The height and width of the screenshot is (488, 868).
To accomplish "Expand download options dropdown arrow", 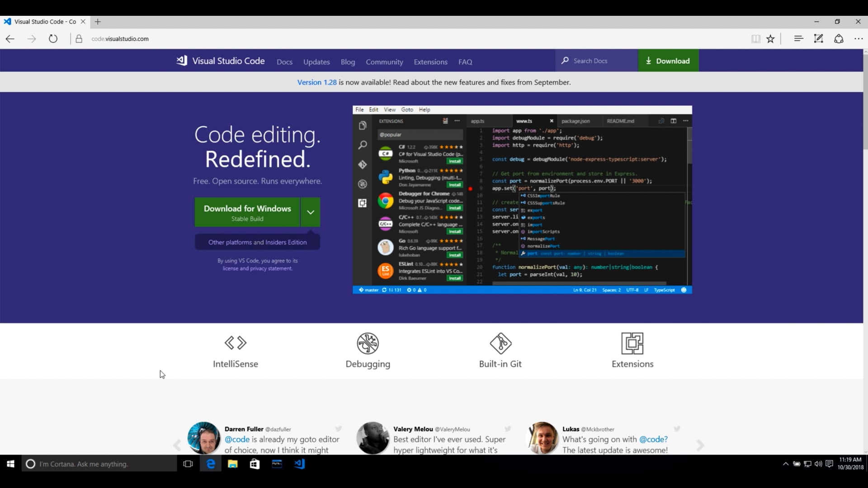I will pyautogui.click(x=311, y=212).
